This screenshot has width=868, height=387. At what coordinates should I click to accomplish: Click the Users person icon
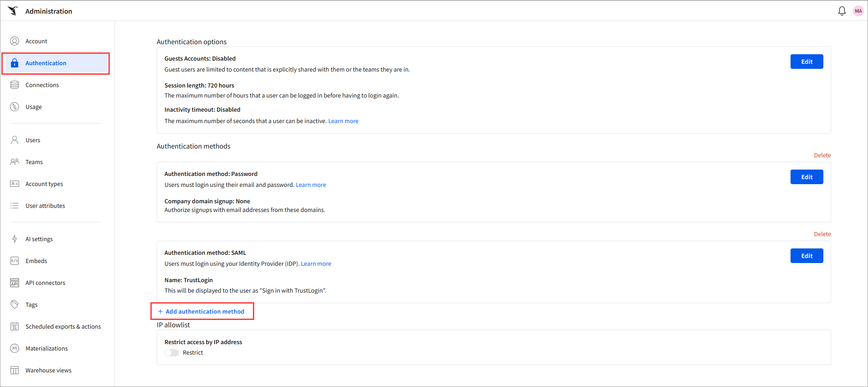pos(15,140)
